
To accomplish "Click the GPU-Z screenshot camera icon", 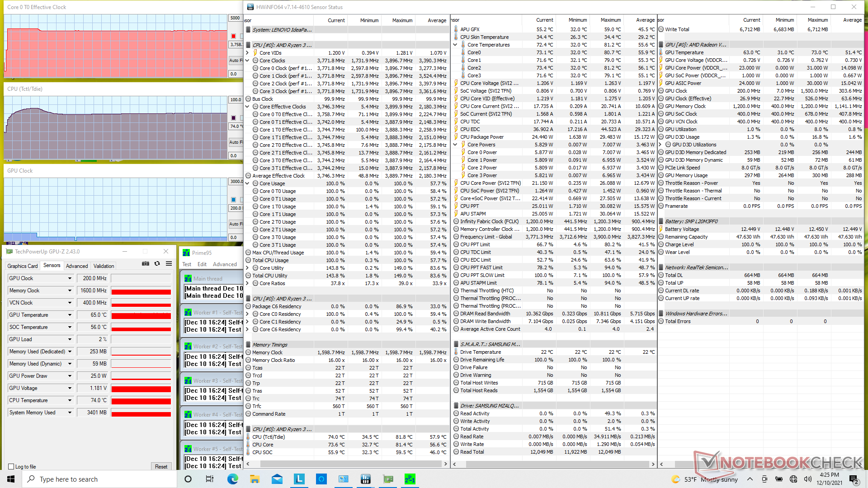I will tap(146, 263).
